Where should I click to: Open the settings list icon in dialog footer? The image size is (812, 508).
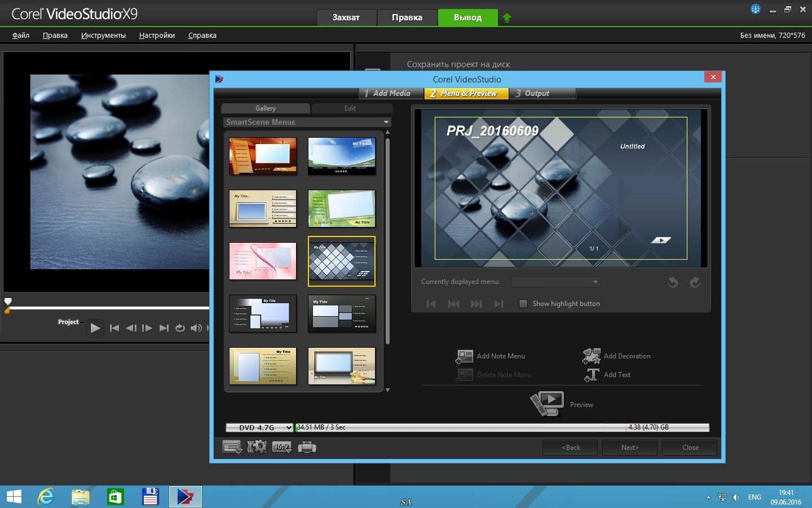232,448
